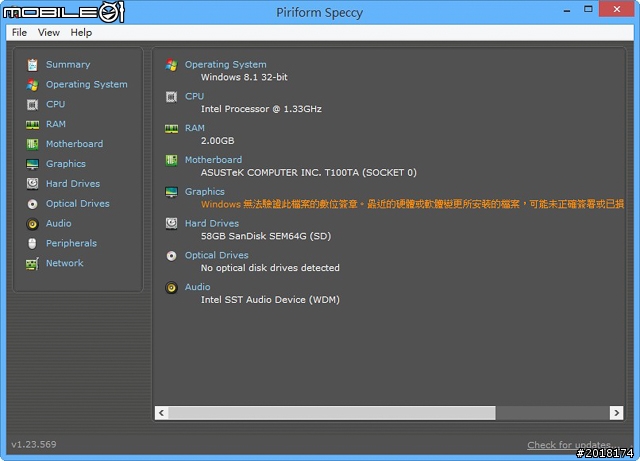Viewport: 640px width, 461px height.
Task: Select RAM label in sidebar
Action: (56, 124)
